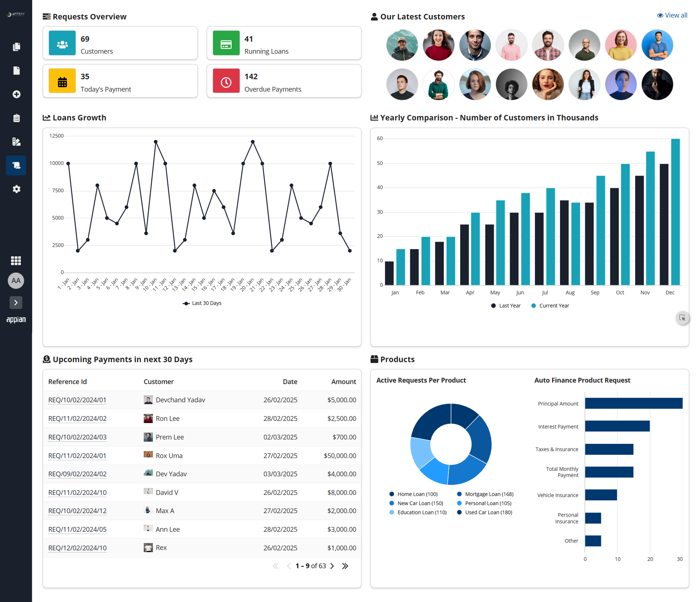700x602 pixels.
Task: Sort table by Customer column header
Action: pyautogui.click(x=158, y=381)
